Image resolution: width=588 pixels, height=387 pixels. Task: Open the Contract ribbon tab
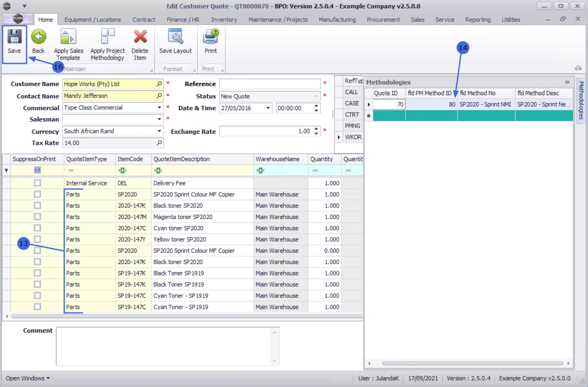coord(144,20)
